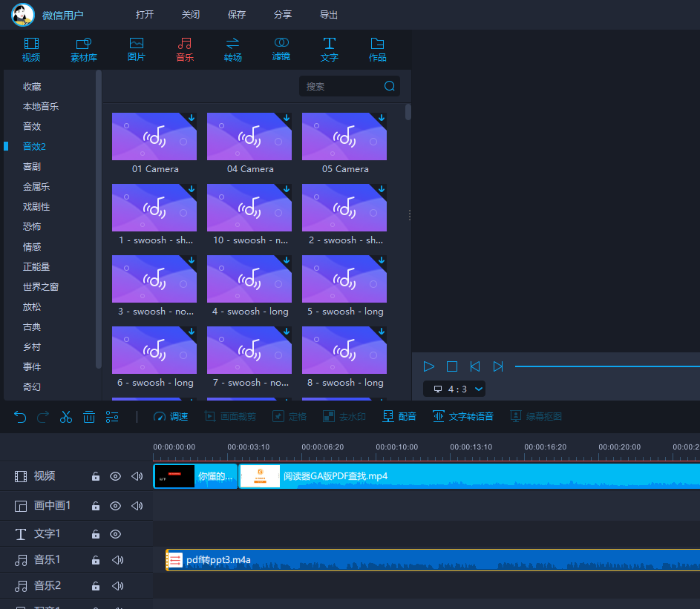
Task: Delete selected clip with trash icon
Action: pyautogui.click(x=89, y=417)
